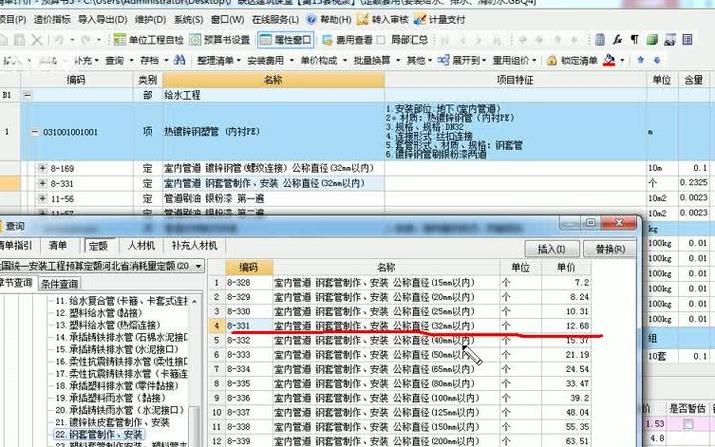Open the 系统(S) menu

click(188, 20)
